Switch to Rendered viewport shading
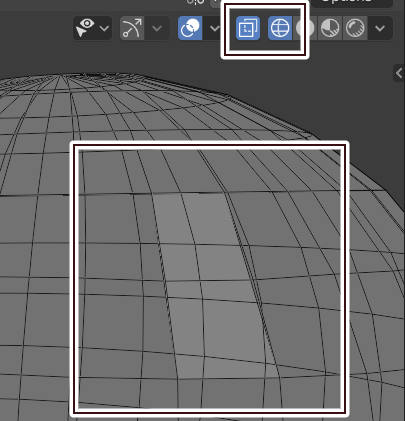 point(355,28)
